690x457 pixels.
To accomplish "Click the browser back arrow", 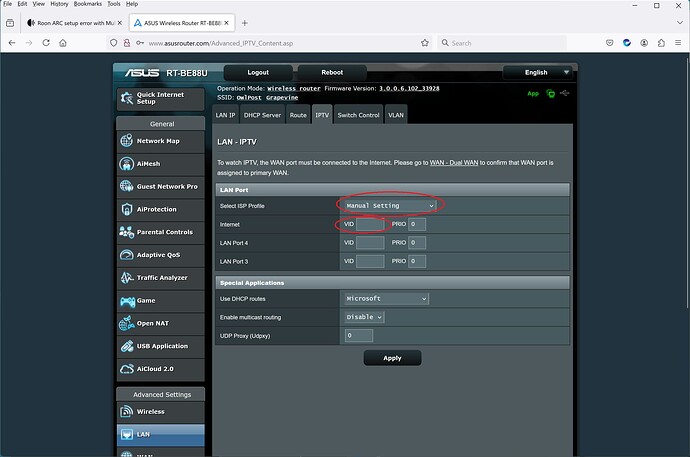I will coord(12,43).
